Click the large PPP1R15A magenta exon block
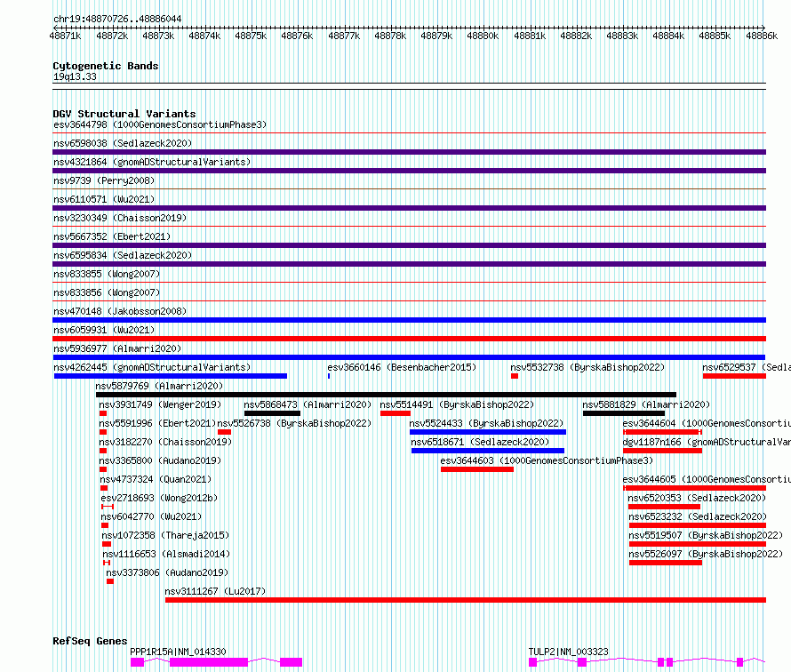 [209, 662]
